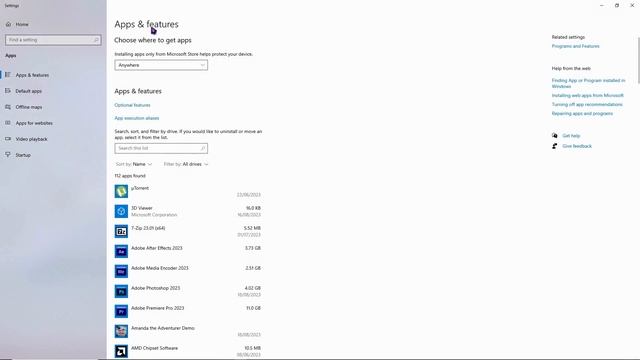The width and height of the screenshot is (640, 360).
Task: Select Amanda the Adventurer Demo entry name
Action: coord(163,328)
